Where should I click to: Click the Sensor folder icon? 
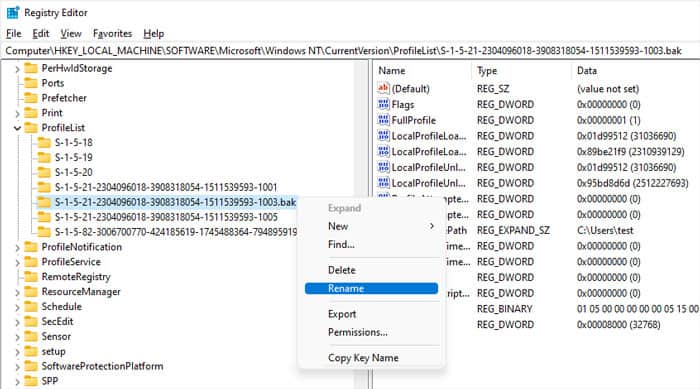pyautogui.click(x=31, y=336)
